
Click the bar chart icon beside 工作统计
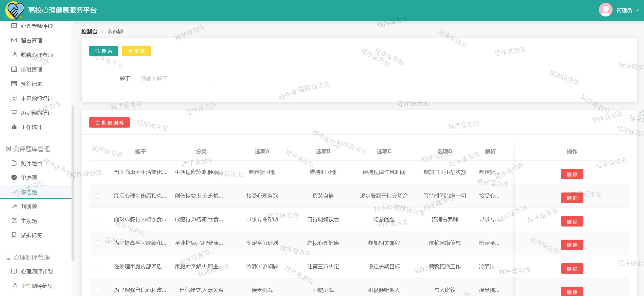point(14,127)
